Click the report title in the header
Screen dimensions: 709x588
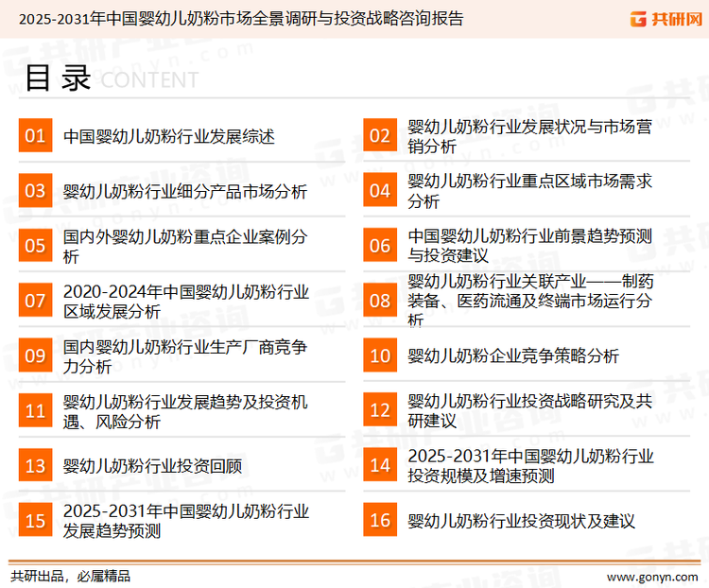point(234,18)
